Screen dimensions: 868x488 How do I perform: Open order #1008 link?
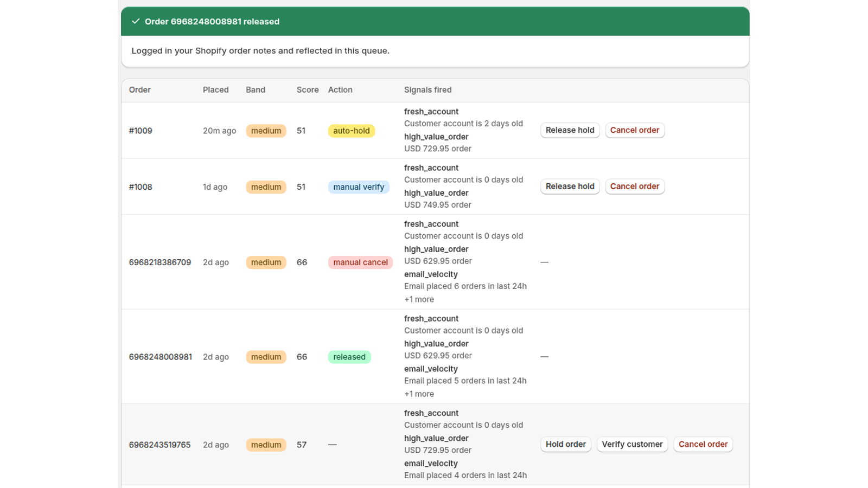click(141, 187)
